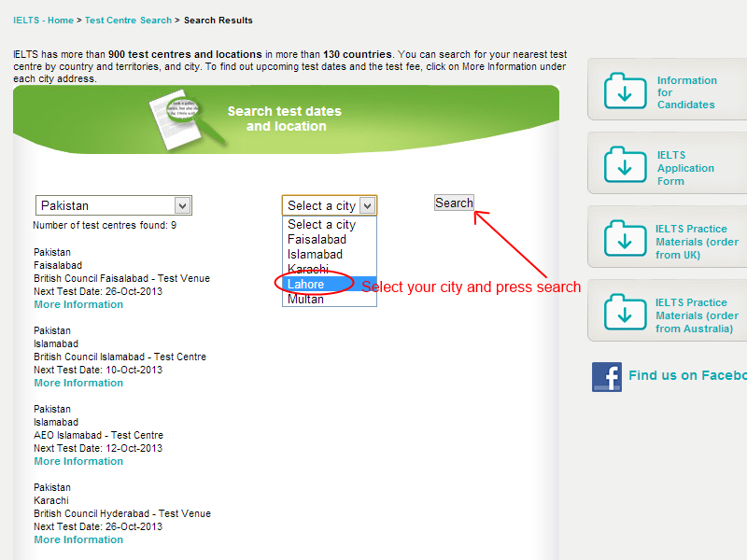The width and height of the screenshot is (747, 560).
Task: Open the Facebook logo icon
Action: pyautogui.click(x=606, y=377)
